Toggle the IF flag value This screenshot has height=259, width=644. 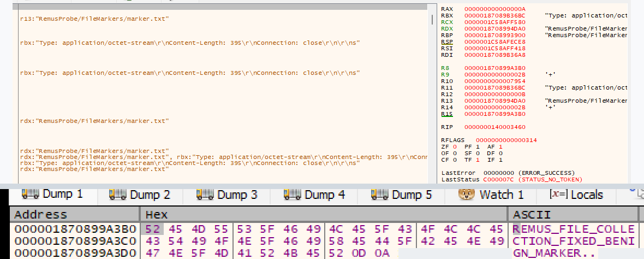click(x=500, y=160)
